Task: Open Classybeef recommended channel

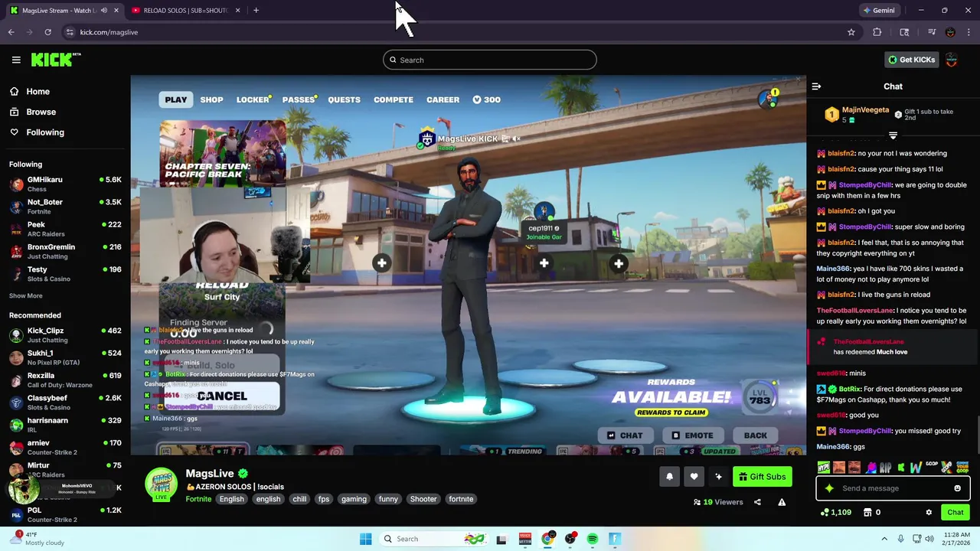Action: [x=65, y=403]
